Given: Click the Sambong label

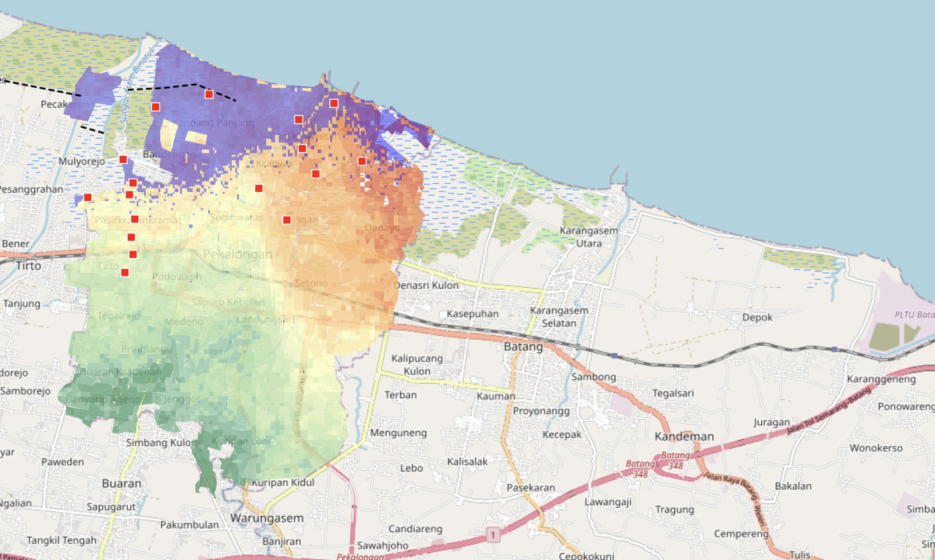Looking at the screenshot, I should [x=593, y=377].
